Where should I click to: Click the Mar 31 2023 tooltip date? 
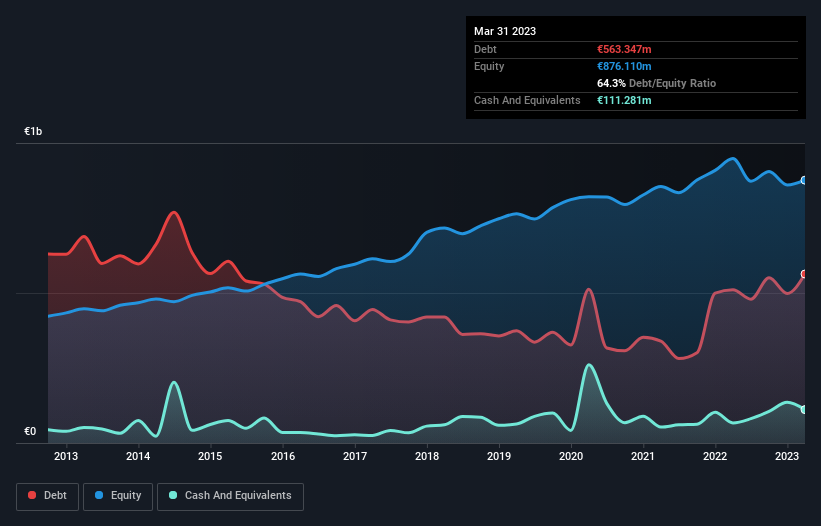tap(505, 31)
